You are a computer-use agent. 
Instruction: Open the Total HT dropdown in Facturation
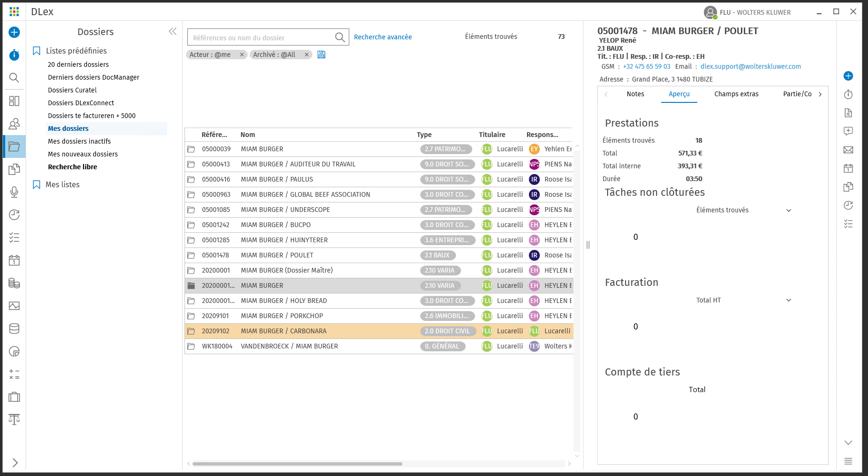[x=789, y=300]
